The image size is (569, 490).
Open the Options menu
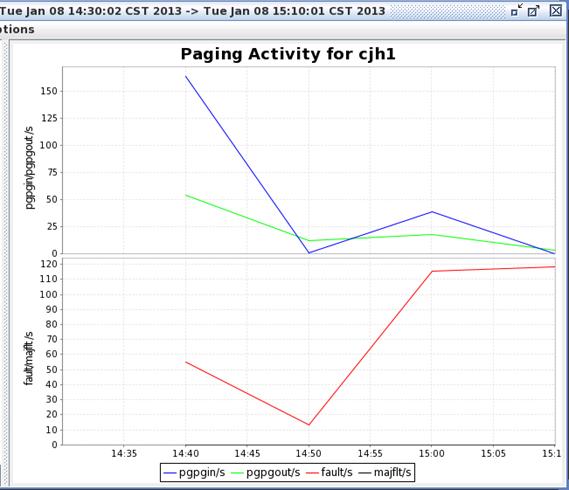tap(16, 29)
